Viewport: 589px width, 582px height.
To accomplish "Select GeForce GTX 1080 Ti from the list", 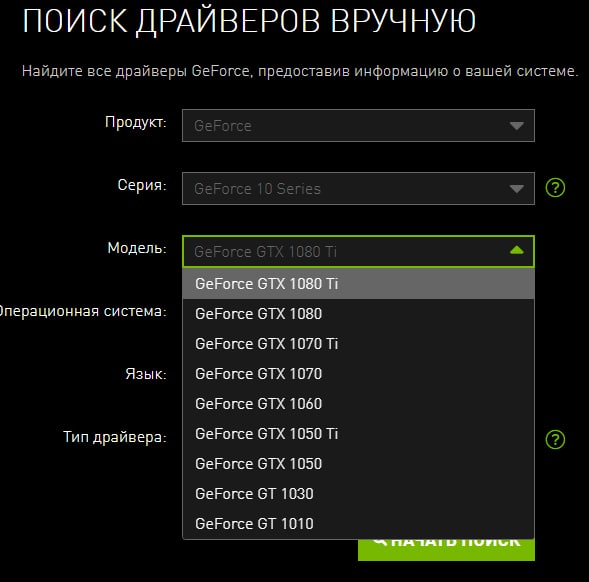I will pyautogui.click(x=358, y=284).
